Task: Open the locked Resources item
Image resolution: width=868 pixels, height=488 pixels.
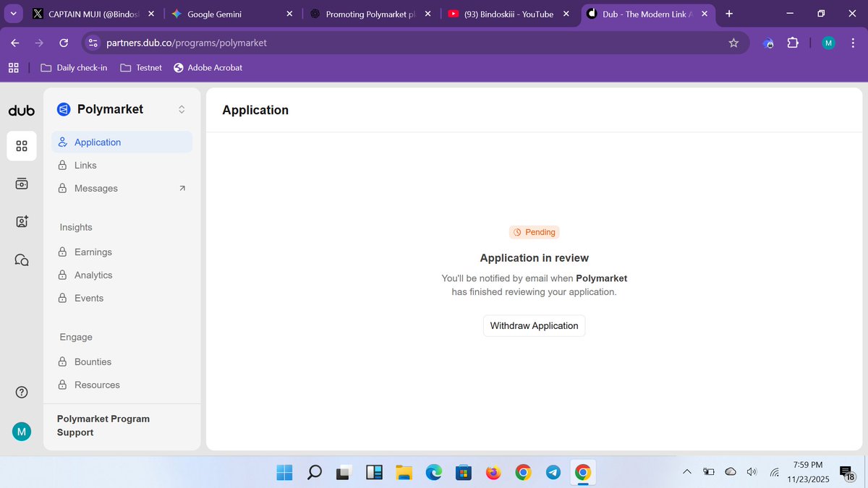Action: (x=122, y=385)
